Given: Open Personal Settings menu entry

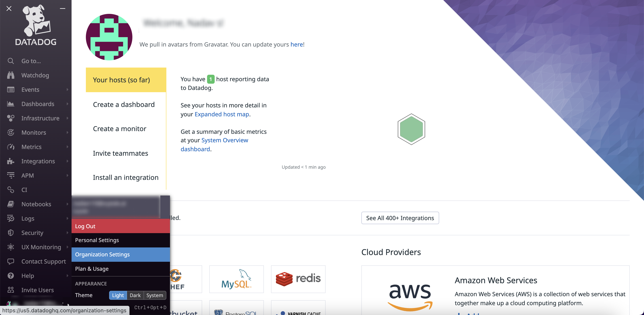Looking at the screenshot, I should (121, 240).
